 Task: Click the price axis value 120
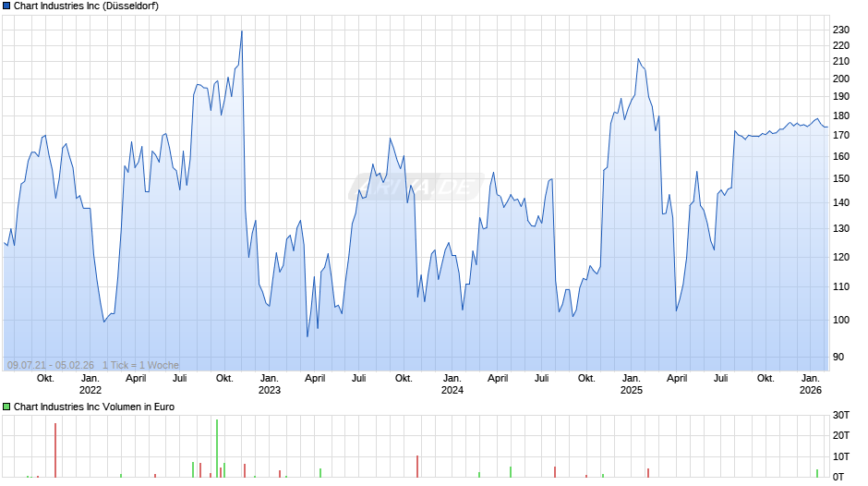841,257
